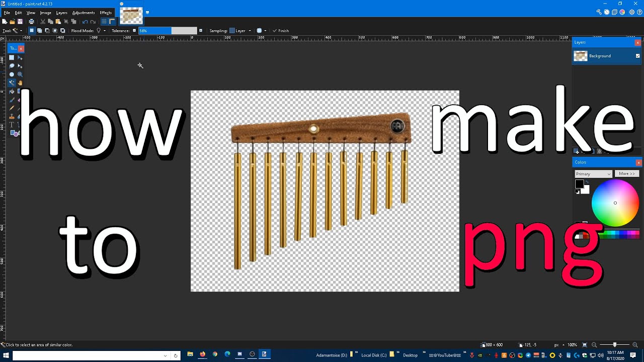Click the Crop to Selection icon
644x362 pixels.
pyautogui.click(x=66, y=22)
